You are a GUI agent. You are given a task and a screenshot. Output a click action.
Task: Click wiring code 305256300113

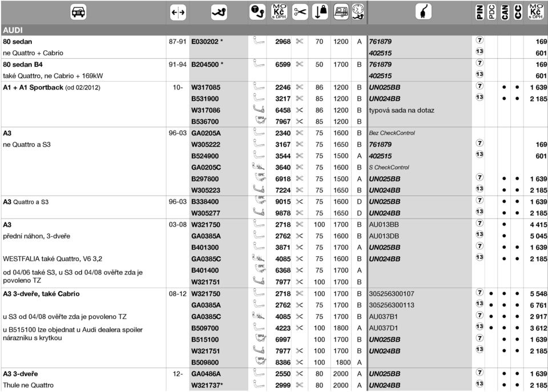pos(392,305)
